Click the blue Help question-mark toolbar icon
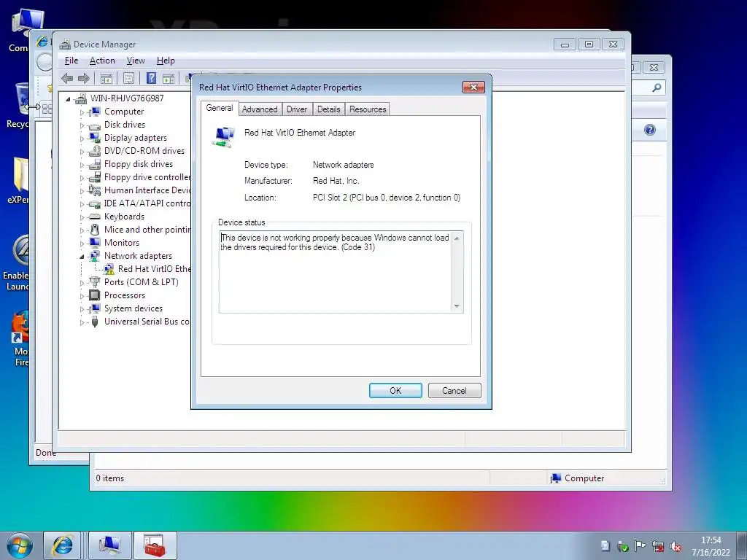 tap(151, 78)
